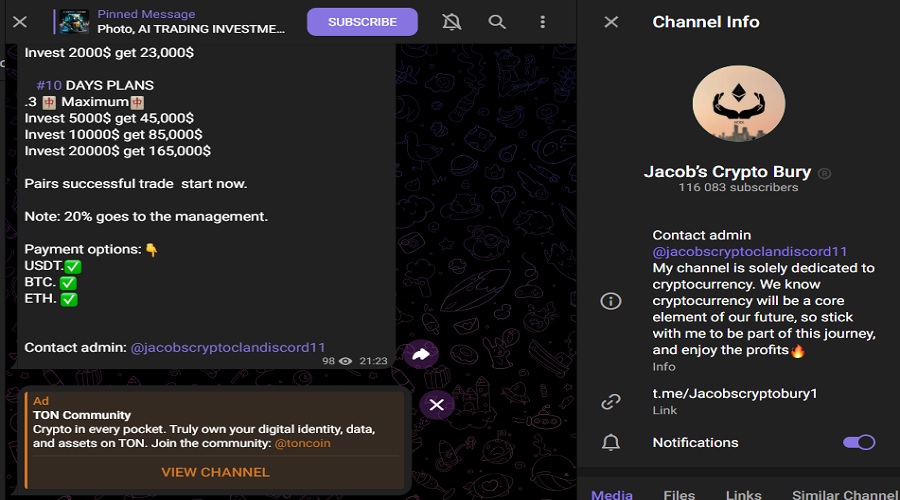The width and height of the screenshot is (900, 500).
Task: Click the Notifications label in panel
Action: [695, 443]
